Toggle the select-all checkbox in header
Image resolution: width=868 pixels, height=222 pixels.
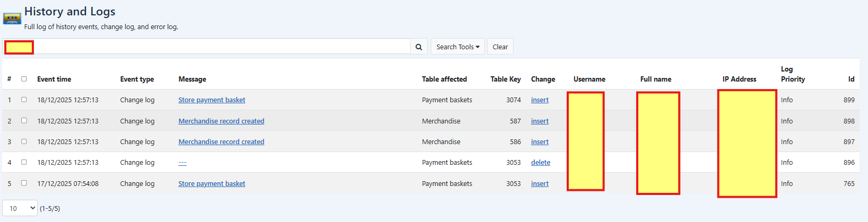(24, 79)
